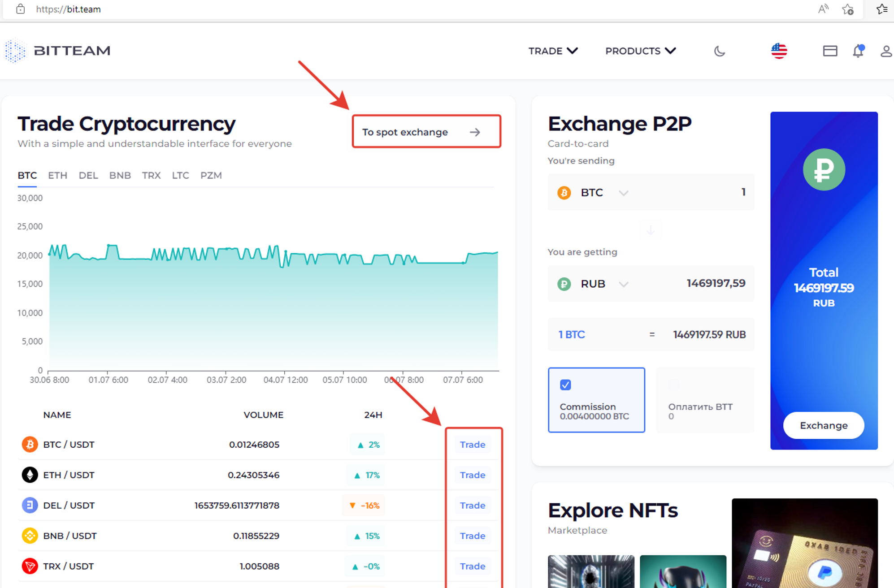Click the TRX / USDT pair name

tap(68, 566)
